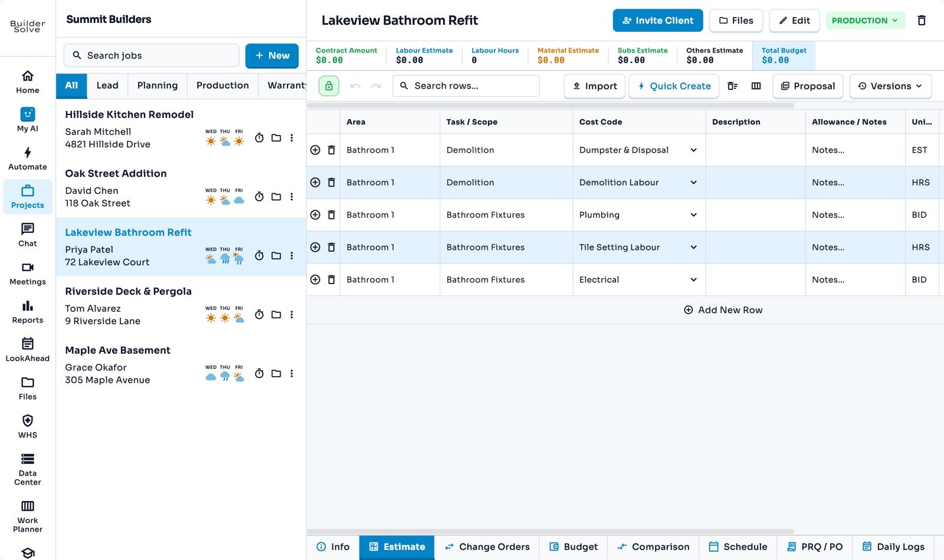Viewport: 944px width, 560px height.
Task: Open folder for Oak Street Addition
Action: coord(276,197)
